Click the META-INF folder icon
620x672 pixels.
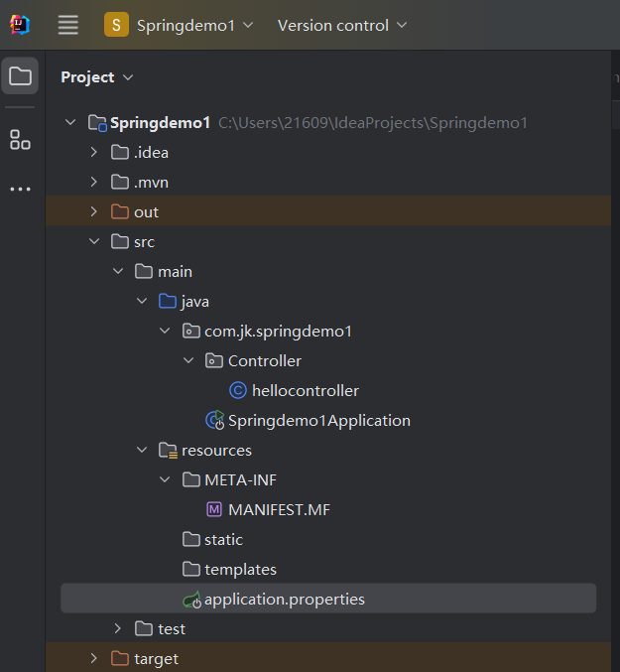[191, 479]
